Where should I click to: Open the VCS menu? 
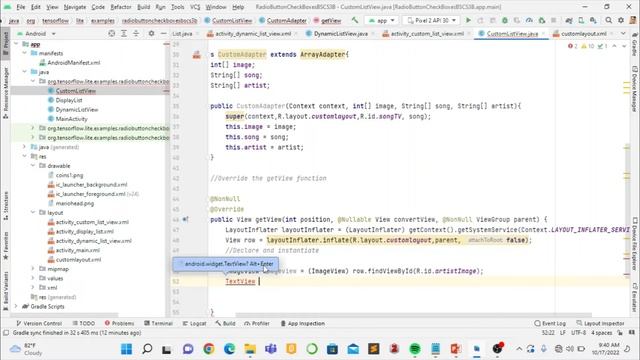coord(195,7)
